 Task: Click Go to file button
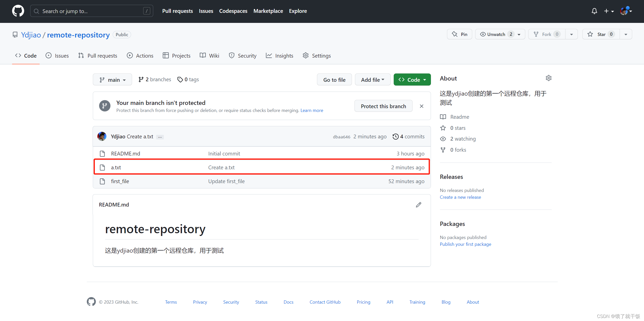[x=334, y=79]
